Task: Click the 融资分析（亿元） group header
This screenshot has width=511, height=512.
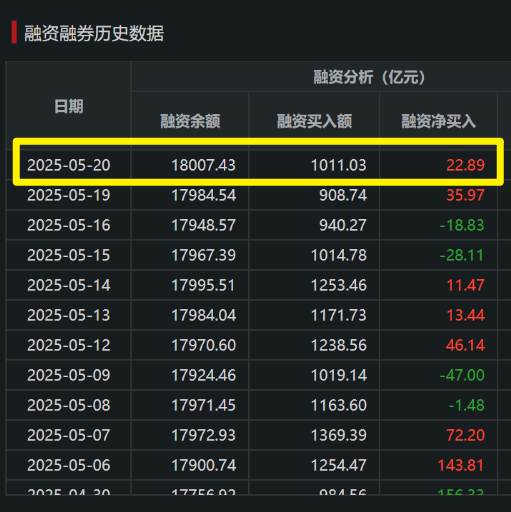Action: pyautogui.click(x=369, y=77)
